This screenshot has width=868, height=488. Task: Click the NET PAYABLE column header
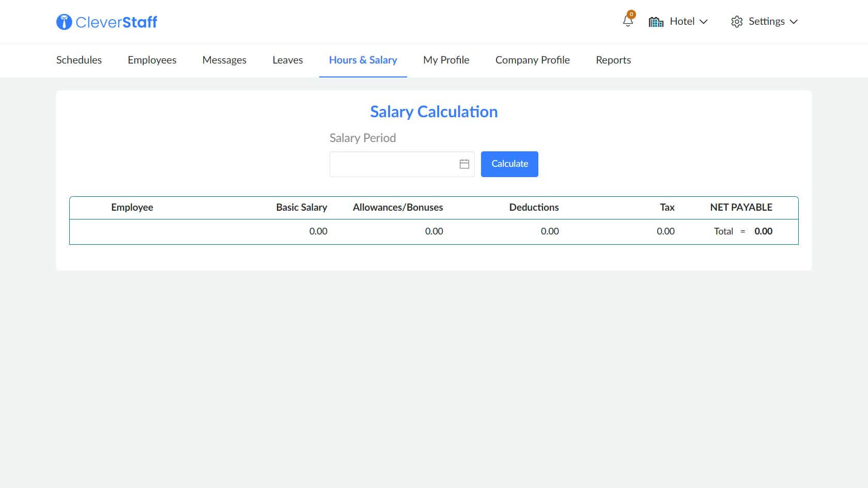[x=741, y=207]
